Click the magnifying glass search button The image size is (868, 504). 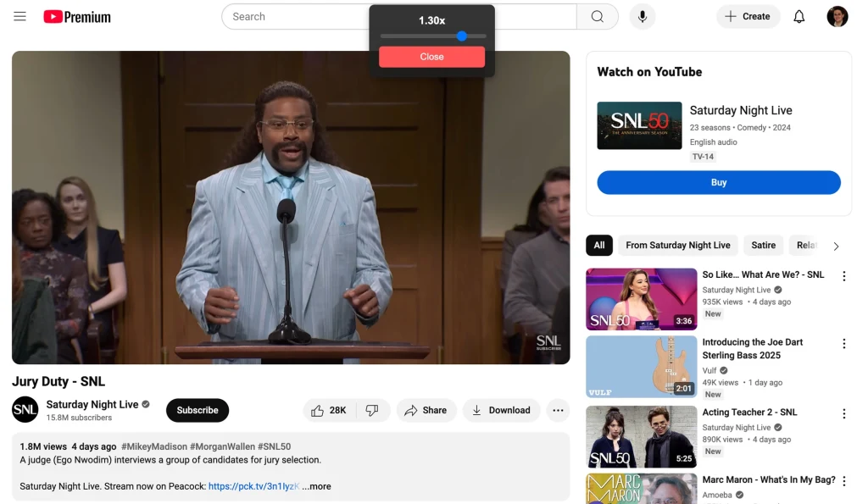pyautogui.click(x=598, y=17)
